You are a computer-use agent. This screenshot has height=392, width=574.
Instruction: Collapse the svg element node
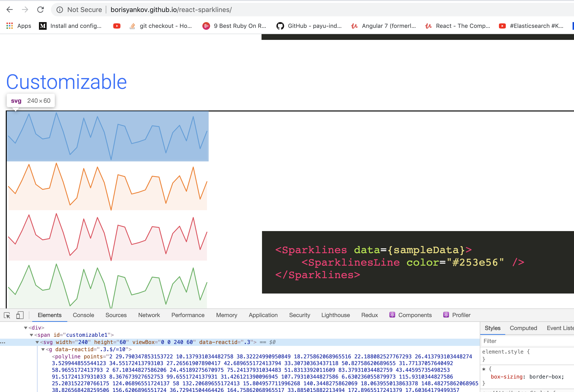tap(37, 342)
